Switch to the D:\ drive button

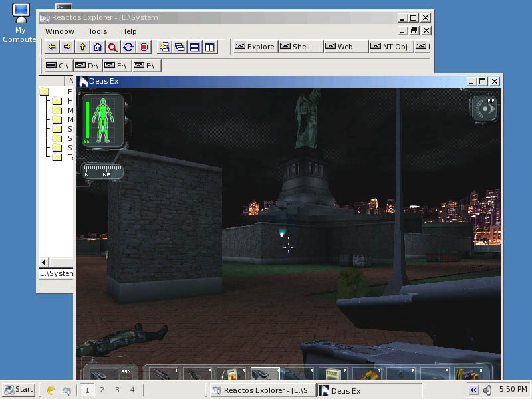pos(87,65)
